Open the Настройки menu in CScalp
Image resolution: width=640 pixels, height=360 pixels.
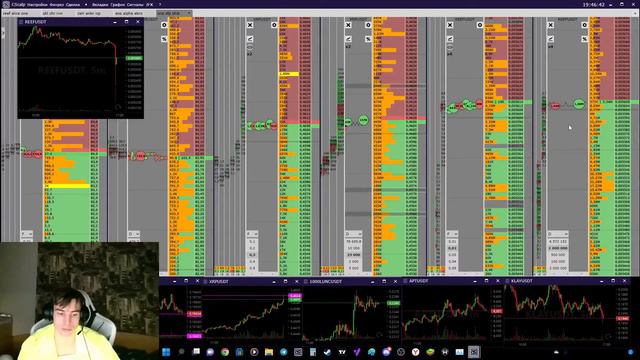[x=38, y=4]
